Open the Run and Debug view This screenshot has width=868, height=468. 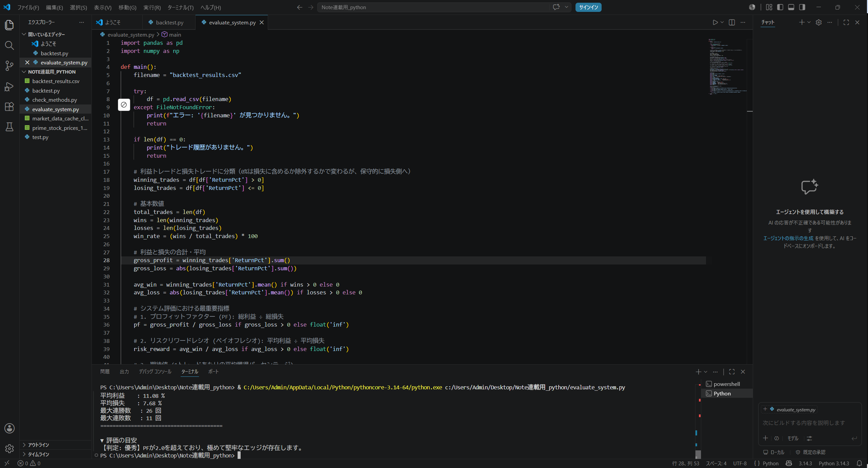(x=9, y=86)
